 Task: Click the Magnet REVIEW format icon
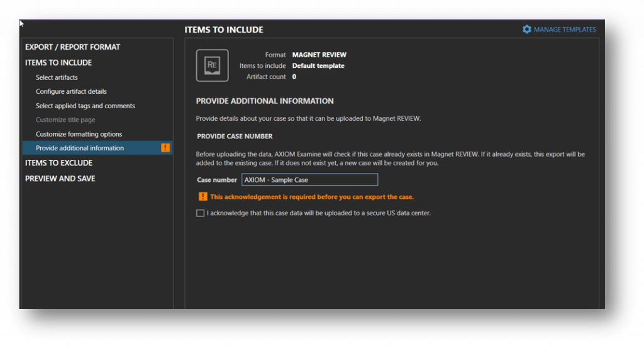(213, 65)
